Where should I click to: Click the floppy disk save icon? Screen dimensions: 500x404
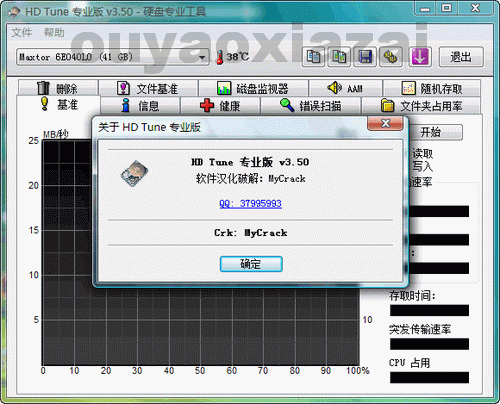pyautogui.click(x=365, y=57)
